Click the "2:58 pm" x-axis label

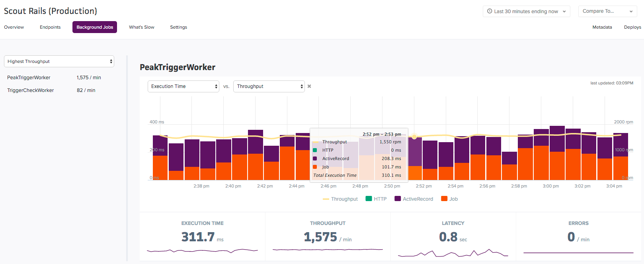tap(519, 186)
